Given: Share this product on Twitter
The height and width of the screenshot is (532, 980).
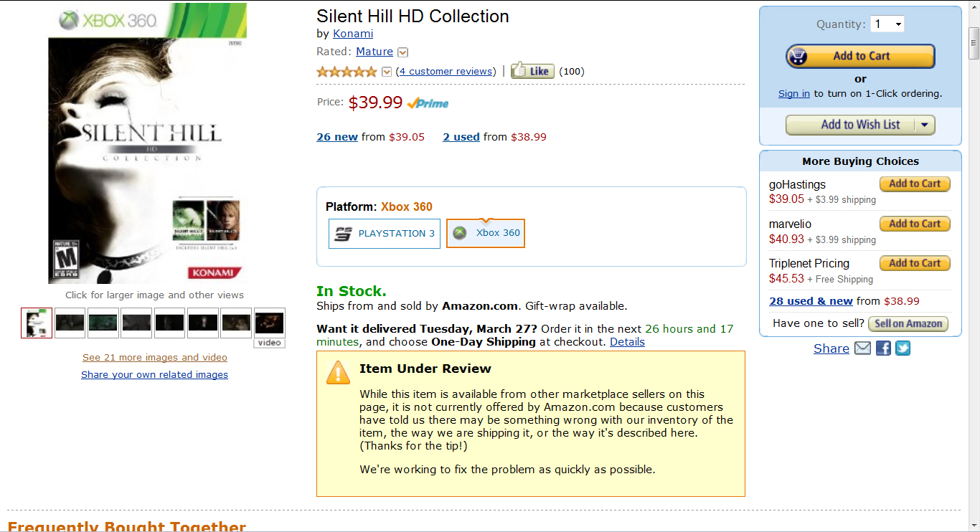Looking at the screenshot, I should point(903,348).
